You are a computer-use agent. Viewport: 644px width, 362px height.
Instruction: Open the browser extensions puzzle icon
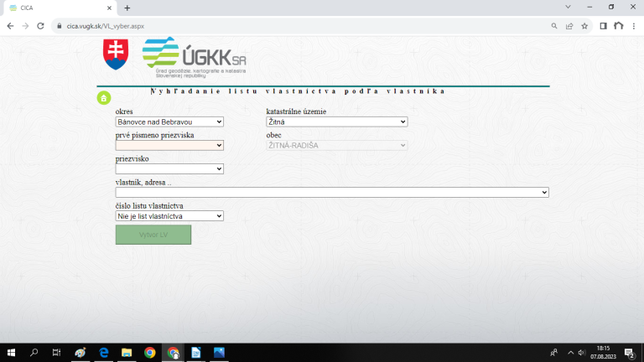click(x=619, y=26)
